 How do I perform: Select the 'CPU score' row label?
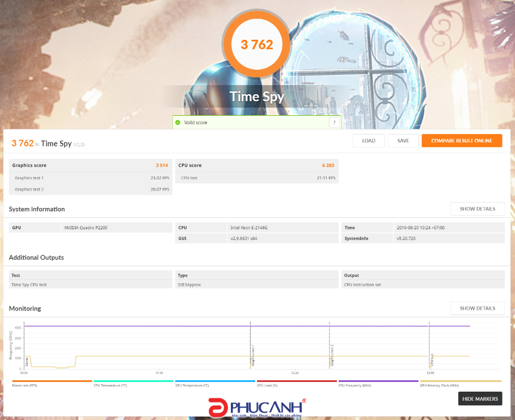pyautogui.click(x=190, y=165)
